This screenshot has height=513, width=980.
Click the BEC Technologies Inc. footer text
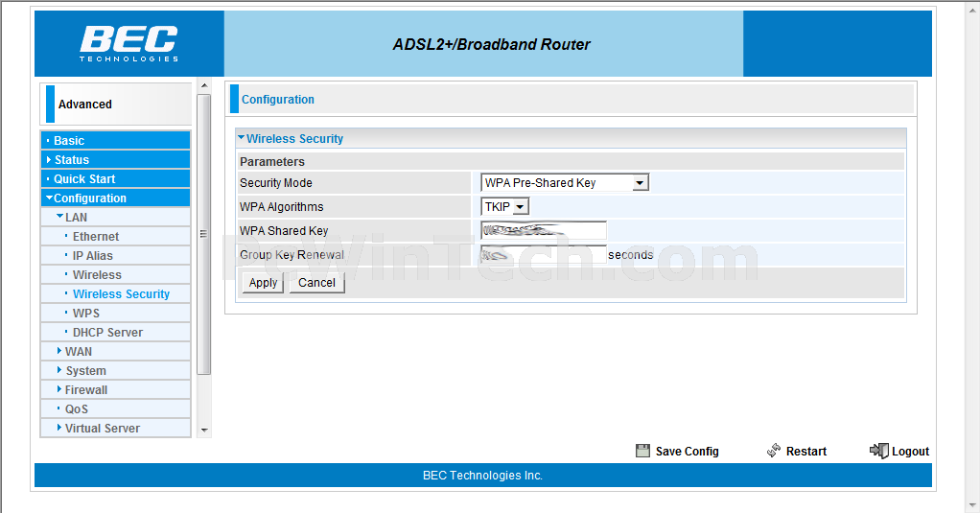[482, 475]
